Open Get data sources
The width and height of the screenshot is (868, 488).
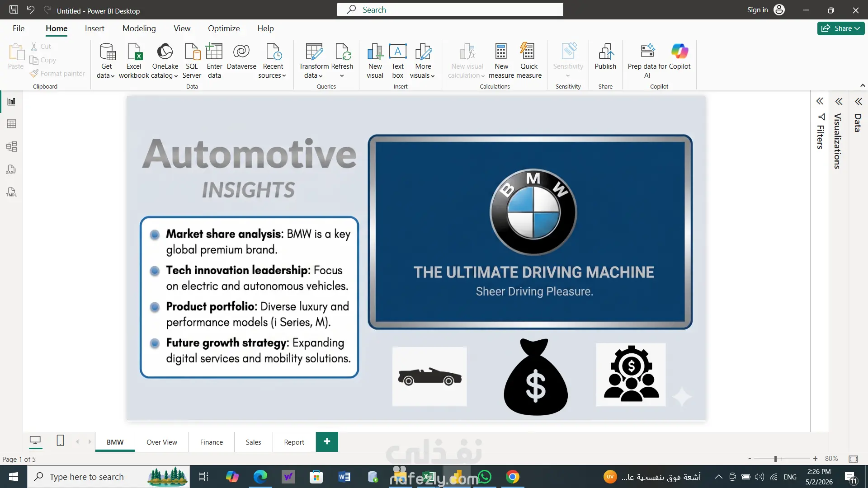point(106,61)
